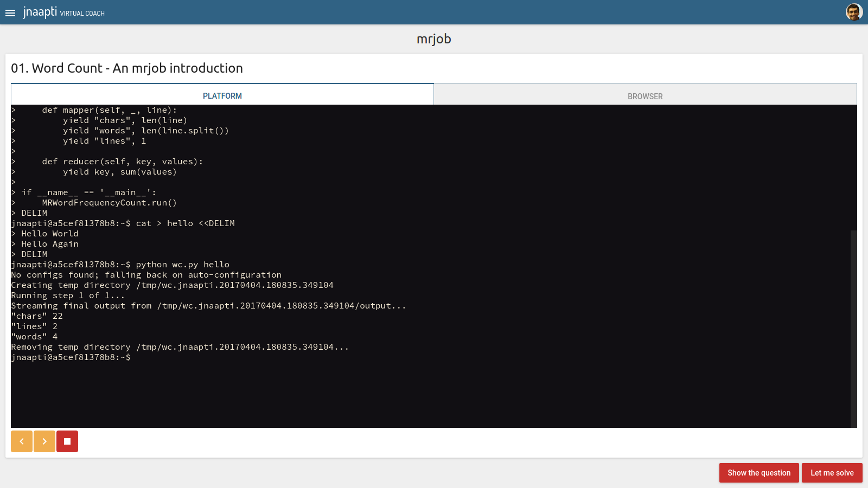The height and width of the screenshot is (488, 868).
Task: Click the '"chars" 22' output line
Action: pos(37,316)
